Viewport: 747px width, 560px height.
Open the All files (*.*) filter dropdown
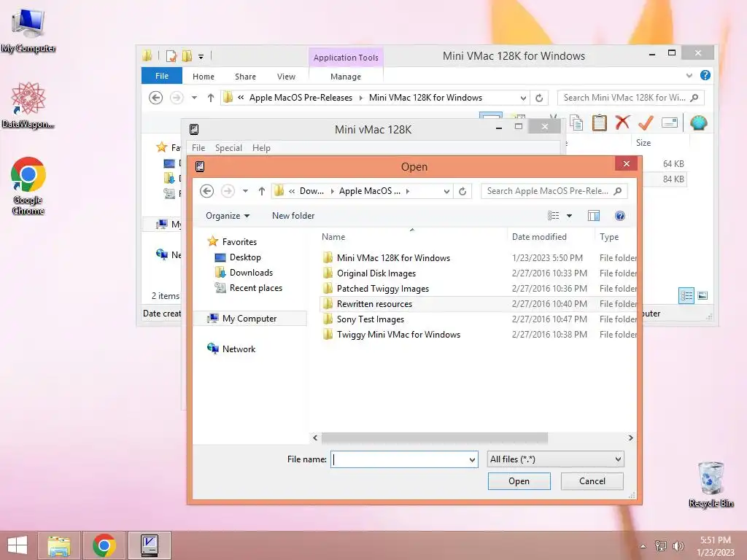555,459
